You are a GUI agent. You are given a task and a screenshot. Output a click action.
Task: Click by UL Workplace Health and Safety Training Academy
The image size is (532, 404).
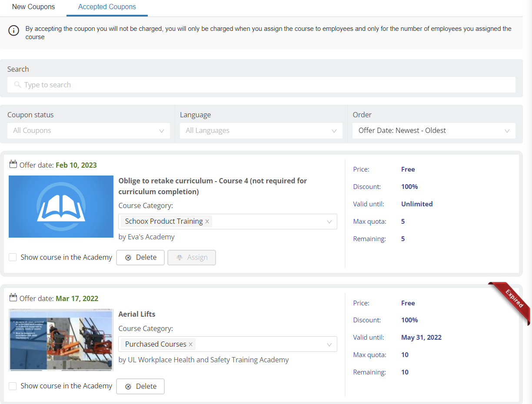[x=203, y=360]
